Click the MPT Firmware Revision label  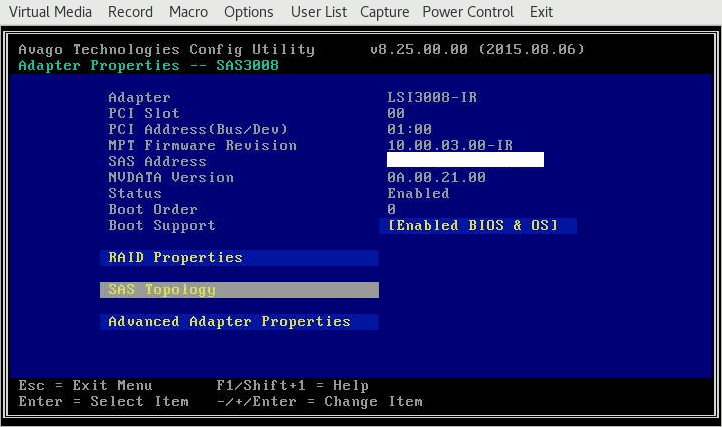pos(203,146)
